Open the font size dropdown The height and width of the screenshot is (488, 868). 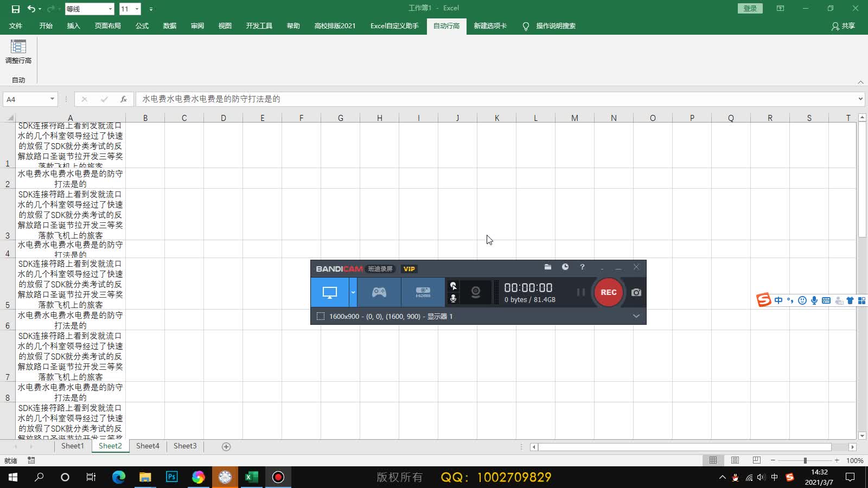coord(137,9)
